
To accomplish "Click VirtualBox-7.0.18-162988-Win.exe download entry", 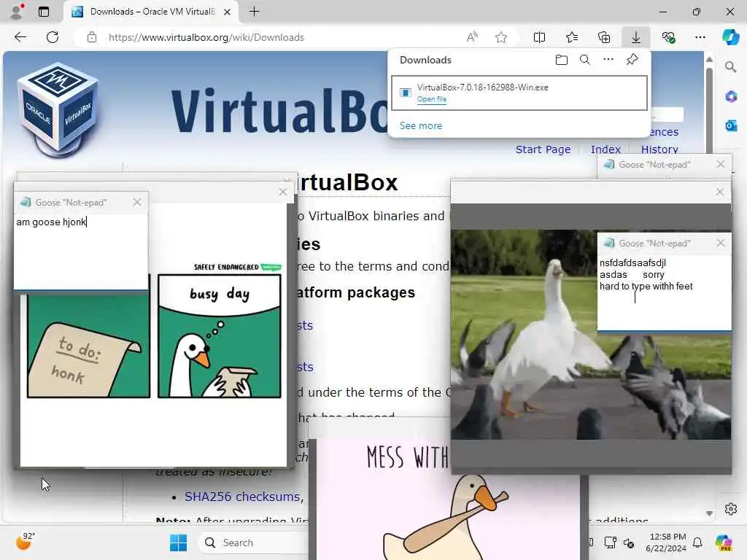I will coord(519,93).
